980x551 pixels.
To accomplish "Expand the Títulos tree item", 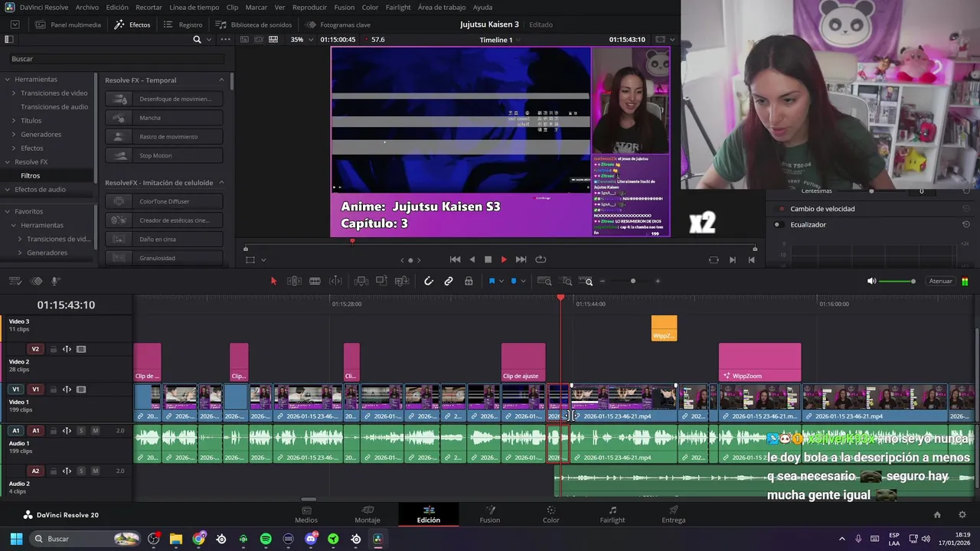I will (x=14, y=121).
